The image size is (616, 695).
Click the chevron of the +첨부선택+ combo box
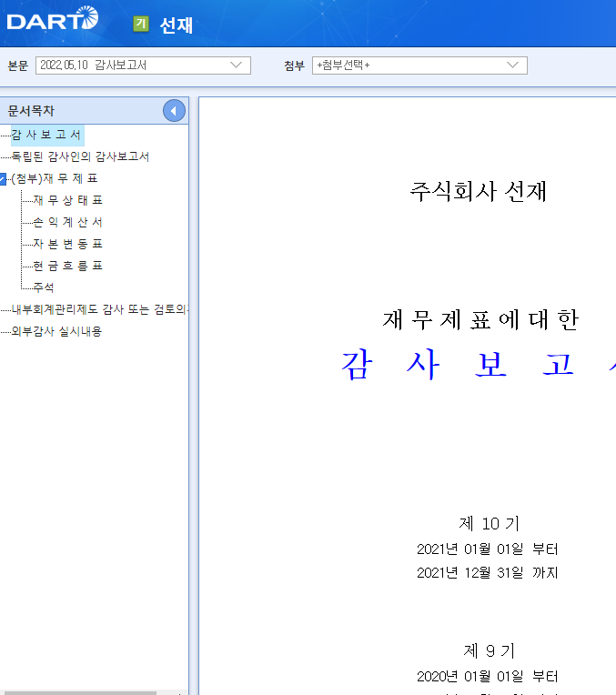pos(512,65)
